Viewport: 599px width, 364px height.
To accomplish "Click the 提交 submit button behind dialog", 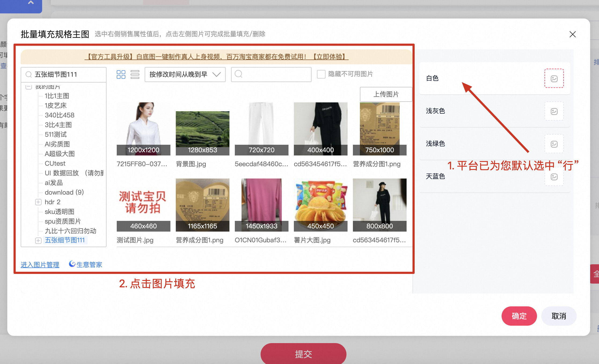I will click(303, 354).
